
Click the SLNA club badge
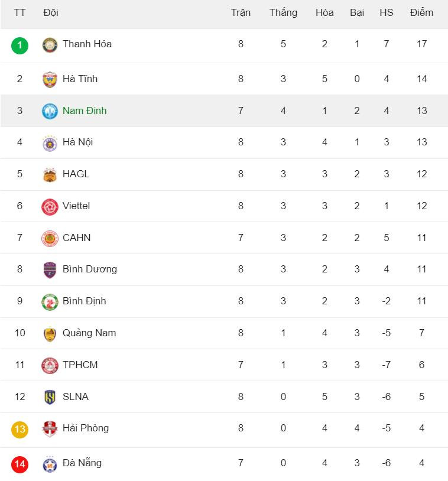[x=50, y=397]
